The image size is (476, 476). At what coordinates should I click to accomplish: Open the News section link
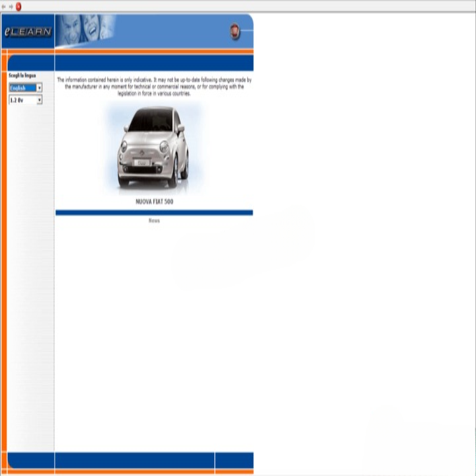pos(154,221)
